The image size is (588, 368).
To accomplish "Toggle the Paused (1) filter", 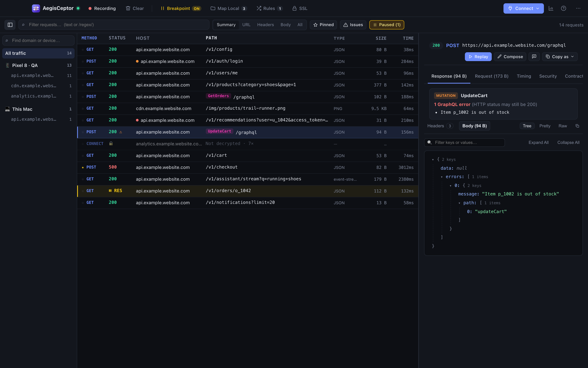I will coord(387,25).
